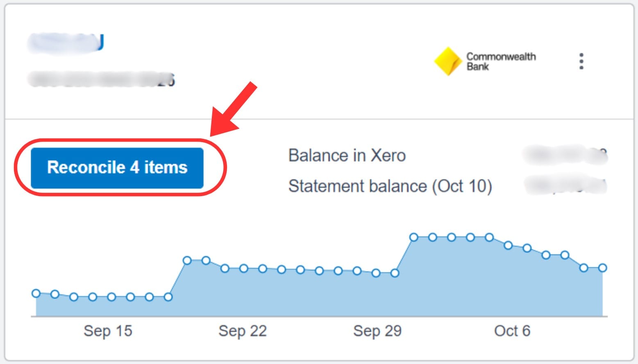Screen dimensions: 638x364
Task: Click the Oct 6 axis label
Action: (512, 331)
